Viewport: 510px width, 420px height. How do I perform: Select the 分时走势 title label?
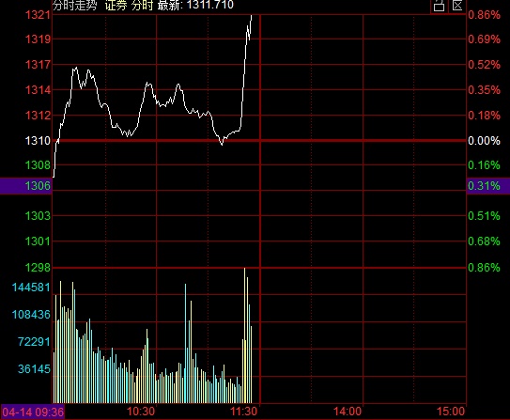point(75,5)
